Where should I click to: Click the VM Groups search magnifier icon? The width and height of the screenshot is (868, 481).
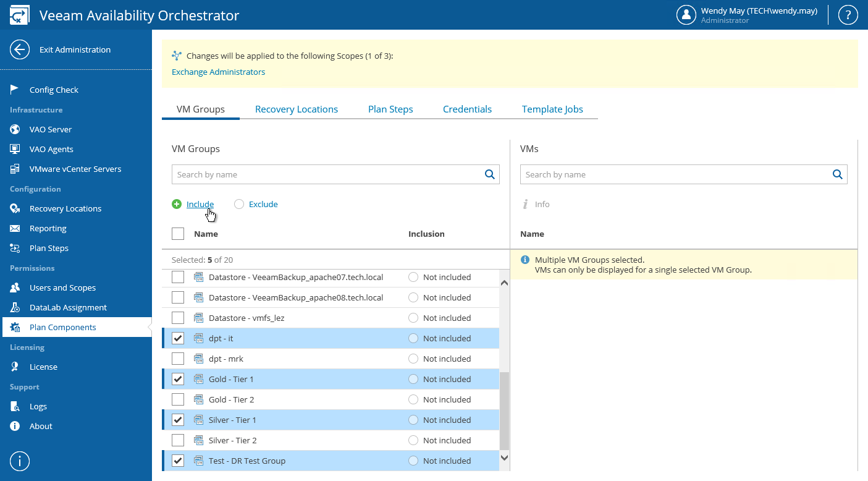[x=490, y=174]
